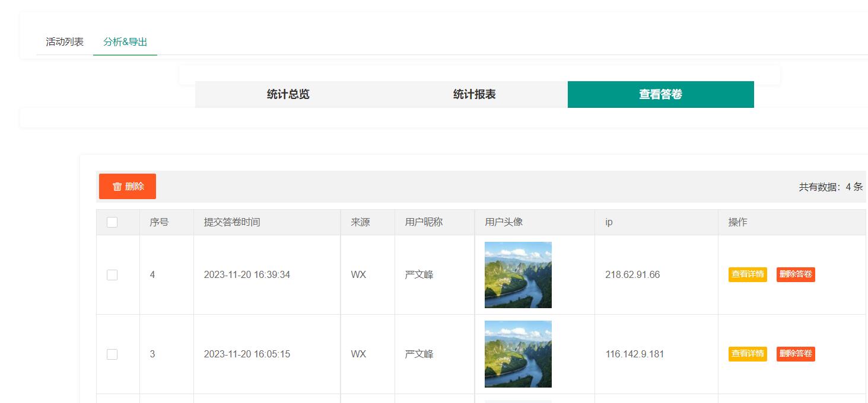Switch to the 活动列表 tab
Screen dimensions: 868x403
click(x=65, y=42)
